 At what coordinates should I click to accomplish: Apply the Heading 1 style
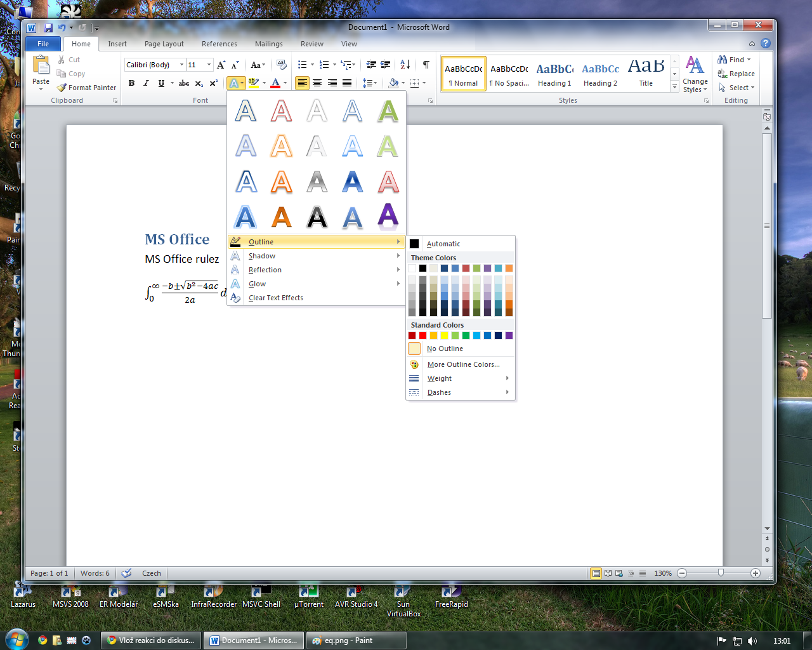pos(554,74)
